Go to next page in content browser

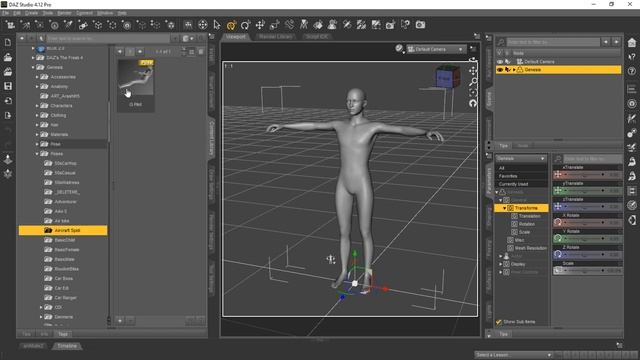pyautogui.click(x=140, y=51)
